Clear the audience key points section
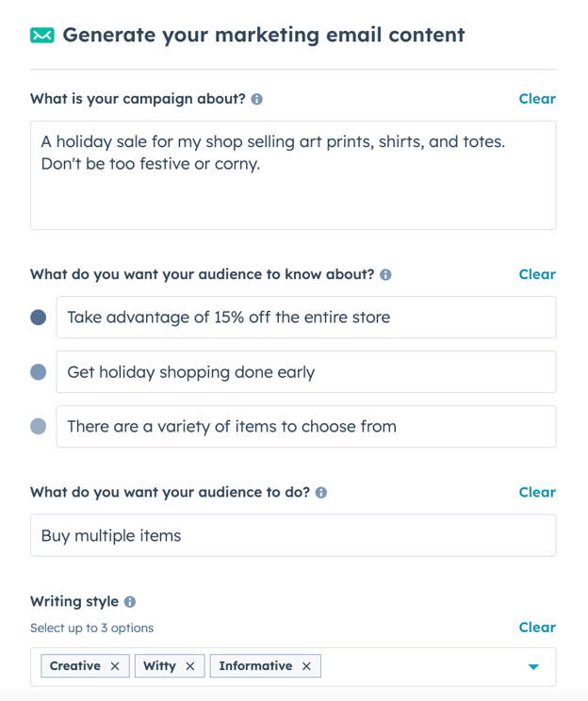The height and width of the screenshot is (701, 588). [537, 274]
